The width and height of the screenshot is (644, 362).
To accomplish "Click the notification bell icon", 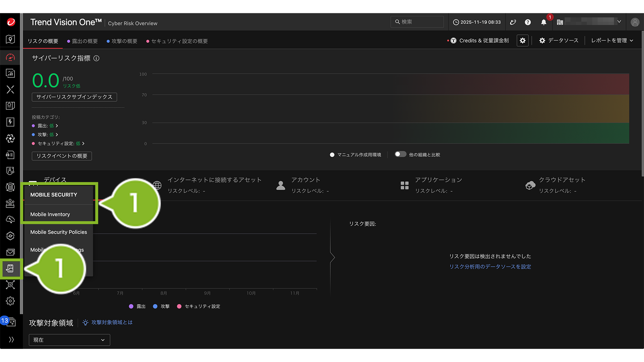I will point(543,22).
